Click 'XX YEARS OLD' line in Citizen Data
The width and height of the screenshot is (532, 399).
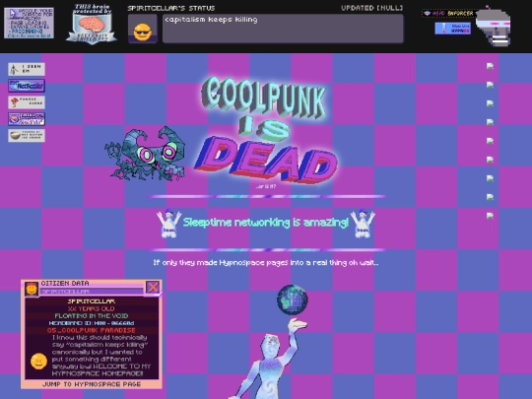(x=92, y=308)
